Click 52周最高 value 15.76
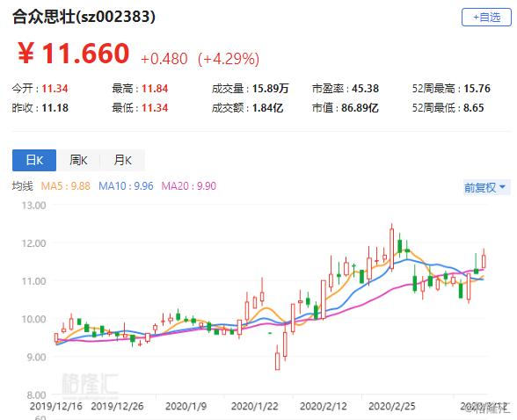Image resolution: width=517 pixels, height=420 pixels. tap(477, 89)
